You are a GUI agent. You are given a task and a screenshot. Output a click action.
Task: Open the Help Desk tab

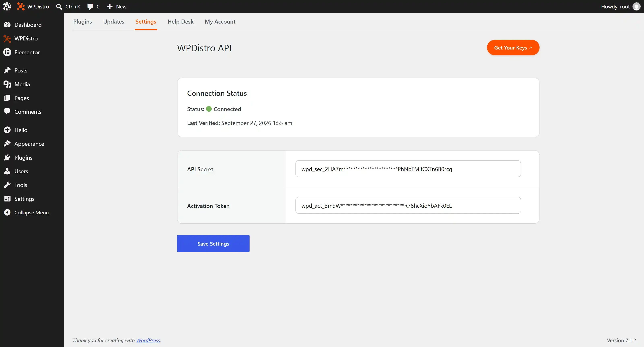180,22
